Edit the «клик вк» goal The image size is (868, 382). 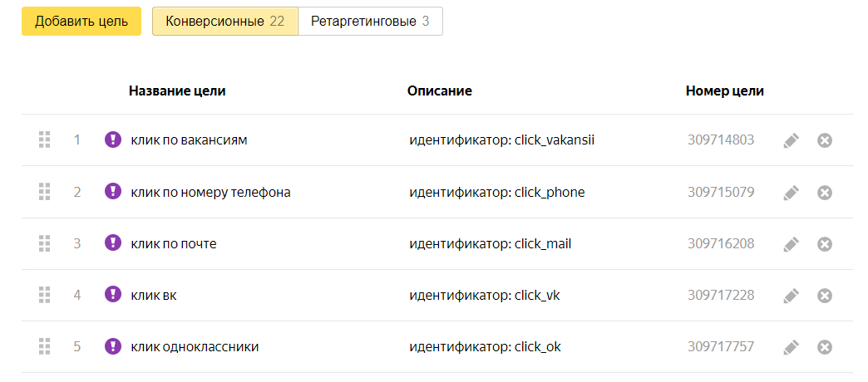(791, 296)
